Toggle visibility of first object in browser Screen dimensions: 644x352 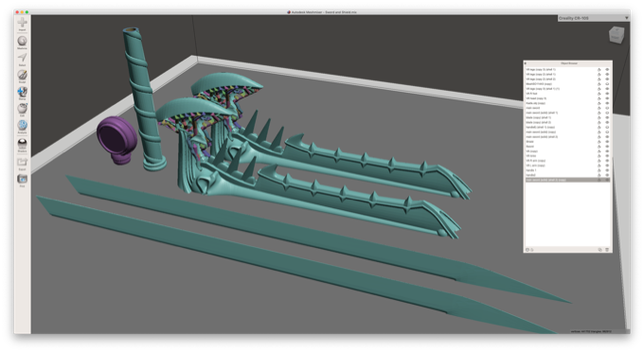[607, 69]
